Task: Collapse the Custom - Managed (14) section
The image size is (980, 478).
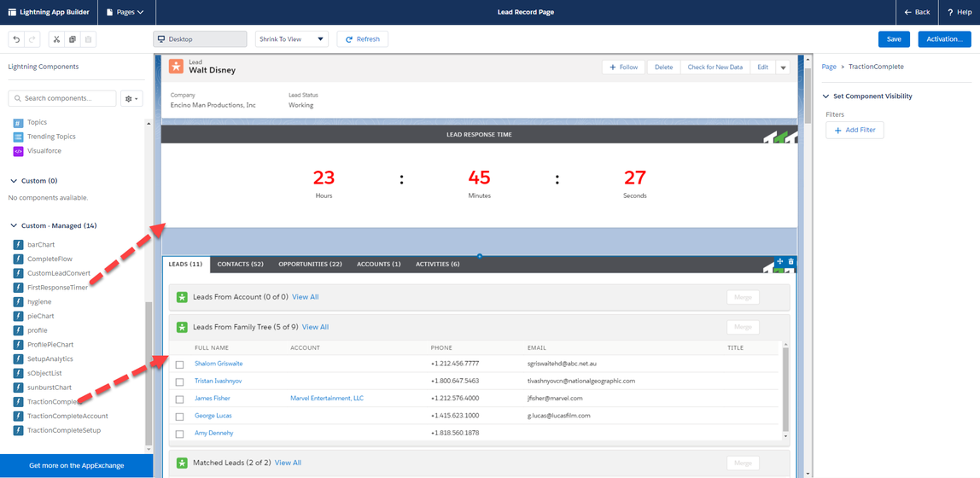Action: pos(15,225)
